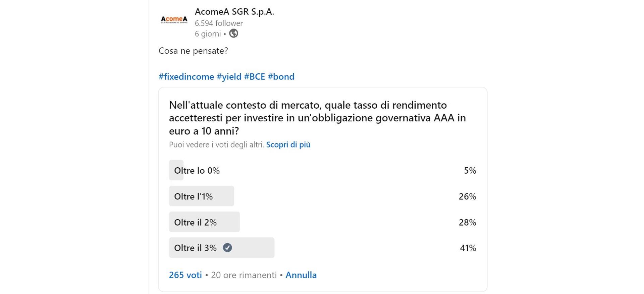Click the 41% result percentage
This screenshot has width=644, height=294.
(468, 248)
